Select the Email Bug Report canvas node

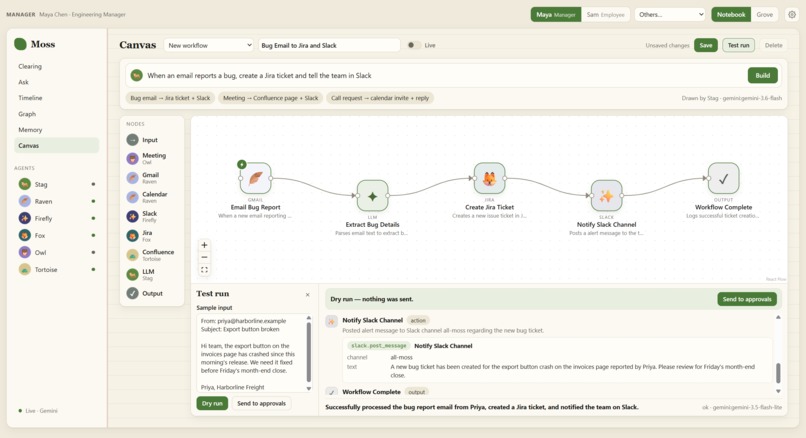click(x=255, y=178)
